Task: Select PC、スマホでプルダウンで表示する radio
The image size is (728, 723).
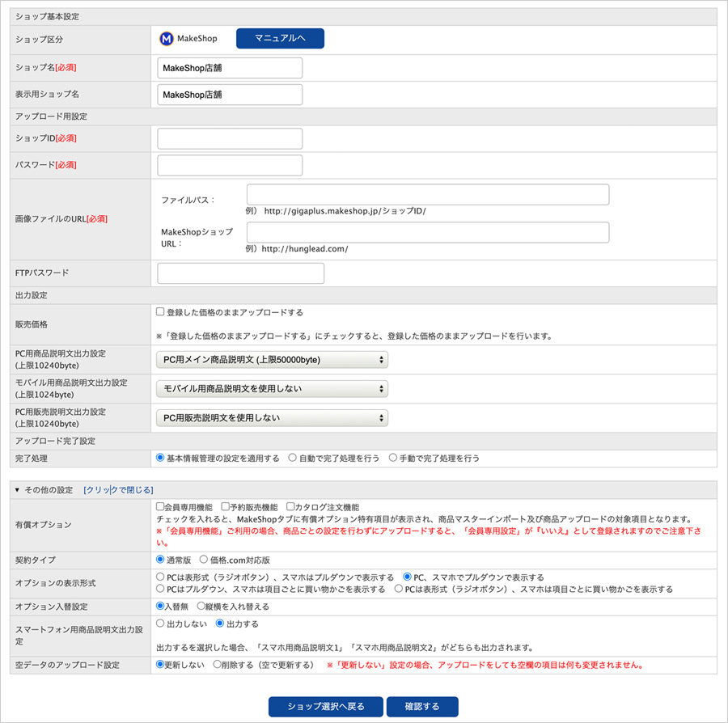Action: coord(407,577)
